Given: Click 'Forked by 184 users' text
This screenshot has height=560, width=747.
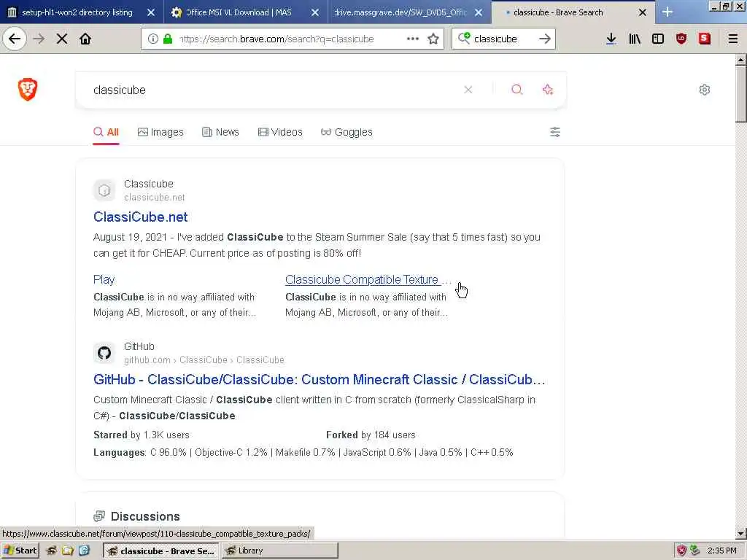Looking at the screenshot, I should pyautogui.click(x=371, y=435).
